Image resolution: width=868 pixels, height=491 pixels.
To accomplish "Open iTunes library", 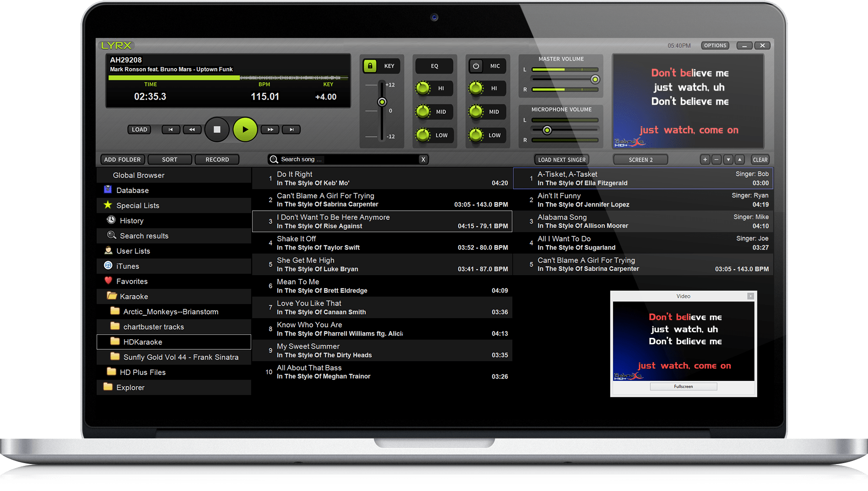I will coord(174,266).
